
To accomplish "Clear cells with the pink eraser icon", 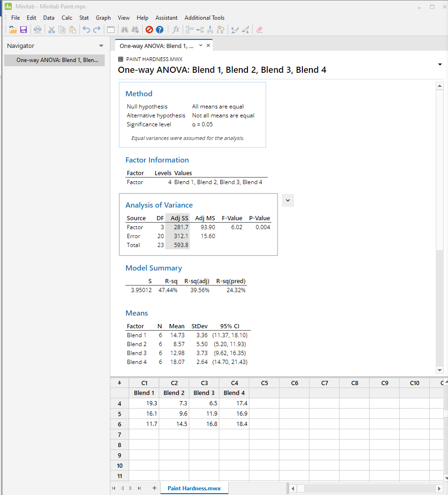I will pyautogui.click(x=259, y=30).
